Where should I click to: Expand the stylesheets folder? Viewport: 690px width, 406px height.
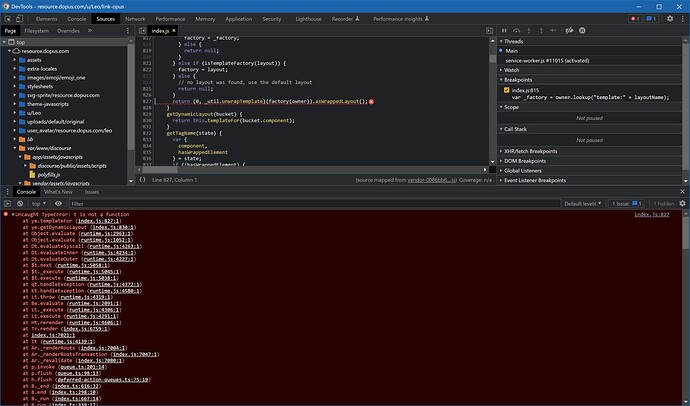(x=15, y=87)
